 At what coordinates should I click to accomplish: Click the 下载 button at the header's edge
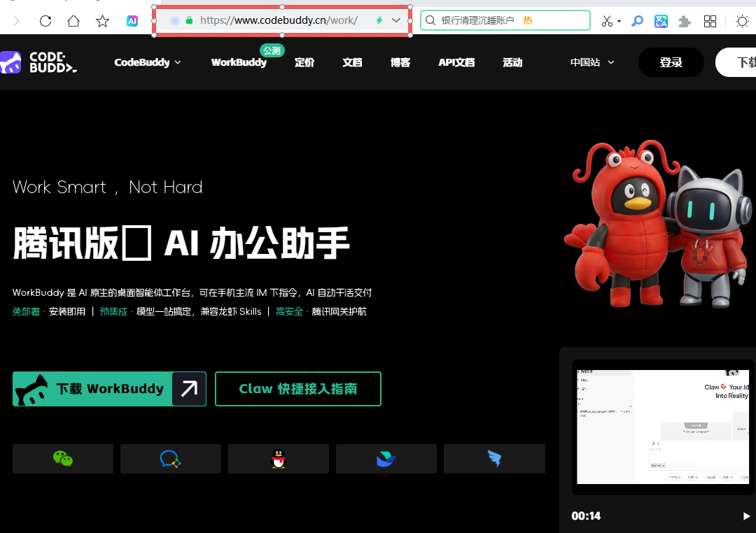coord(736,62)
